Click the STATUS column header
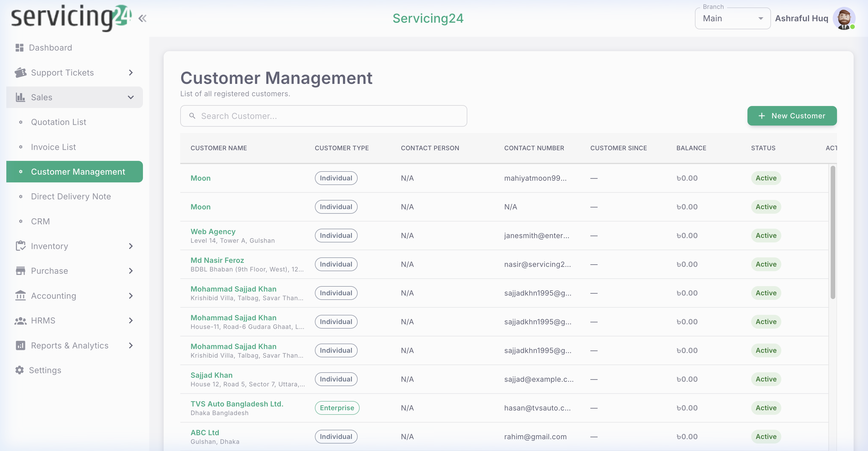The width and height of the screenshot is (868, 451). click(x=763, y=148)
